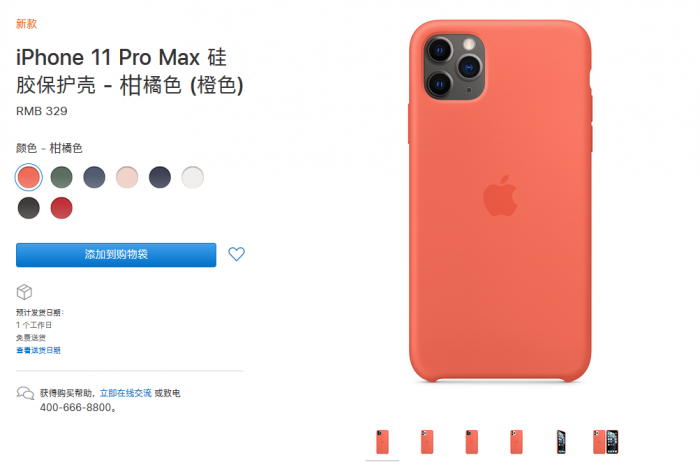Viewport: 700px width, 476px height.
Task: Select the white color swatch
Action: 192,177
